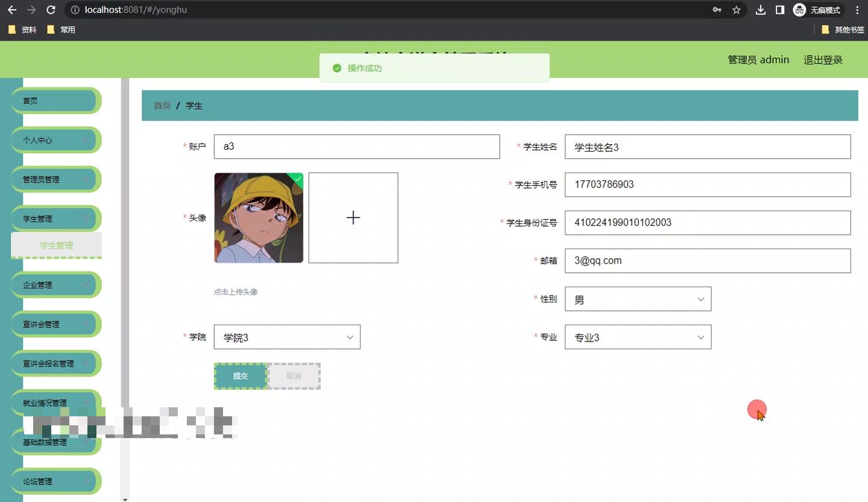View site information icon in address bar
The image size is (868, 502).
click(x=75, y=10)
